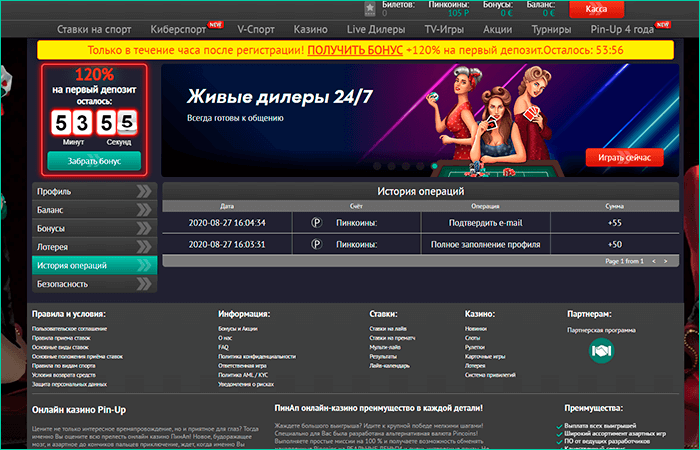Screen dimensions: 700x450
Task: Open Лайв-календарь link
Action: click(389, 366)
